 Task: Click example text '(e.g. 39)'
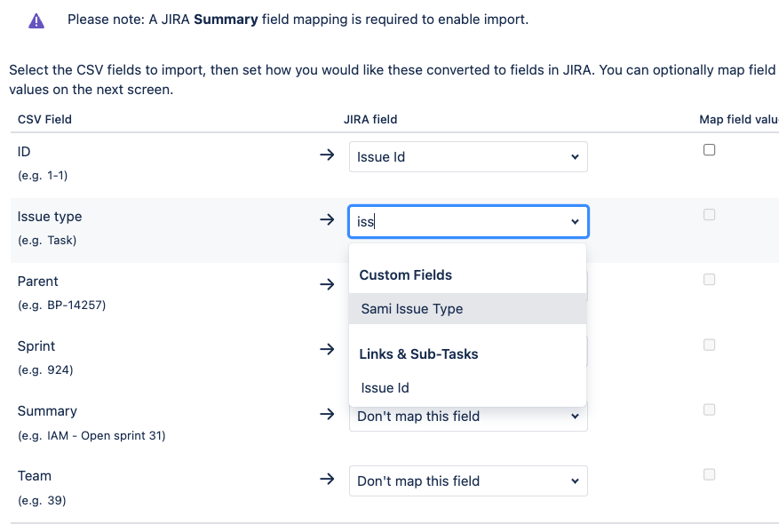(x=42, y=501)
